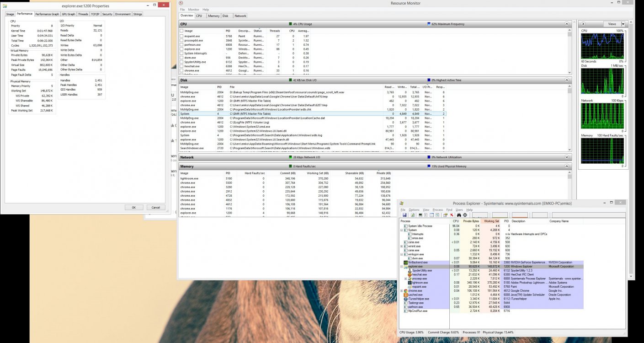Open Options menu in Process Explorer

pyautogui.click(x=414, y=209)
